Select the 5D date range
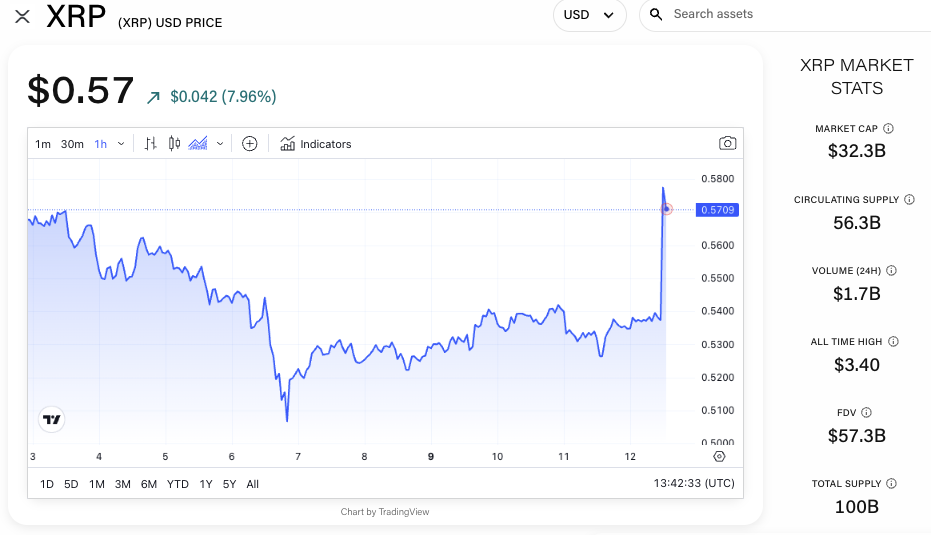Image resolution: width=931 pixels, height=535 pixels. click(x=71, y=484)
